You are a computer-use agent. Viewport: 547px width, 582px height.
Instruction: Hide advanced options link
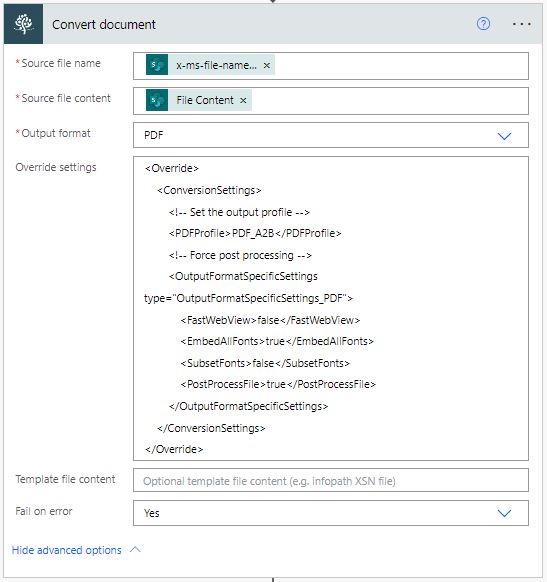click(66, 550)
